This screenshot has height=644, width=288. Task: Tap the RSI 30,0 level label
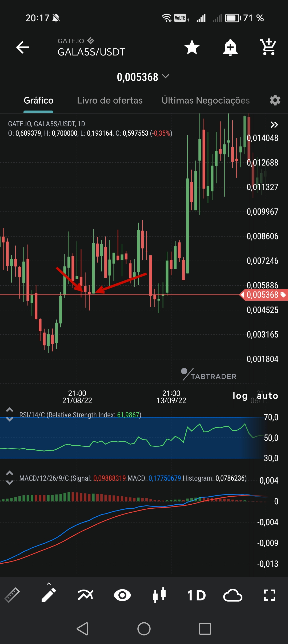(271, 458)
